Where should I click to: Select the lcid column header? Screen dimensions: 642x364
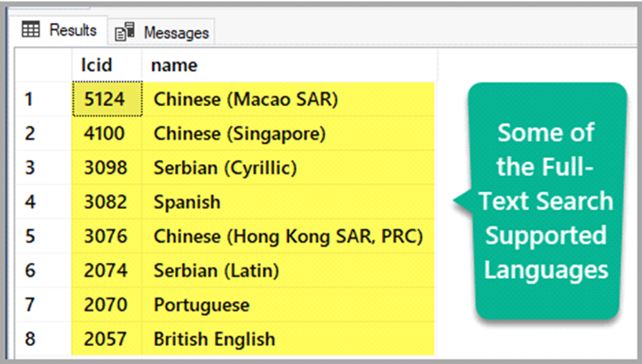(x=107, y=65)
